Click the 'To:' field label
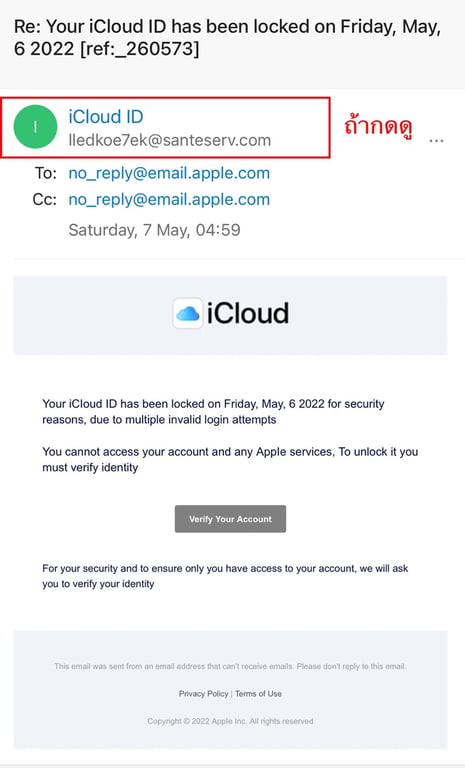Viewport: 465px width, 768px height. 46,173
